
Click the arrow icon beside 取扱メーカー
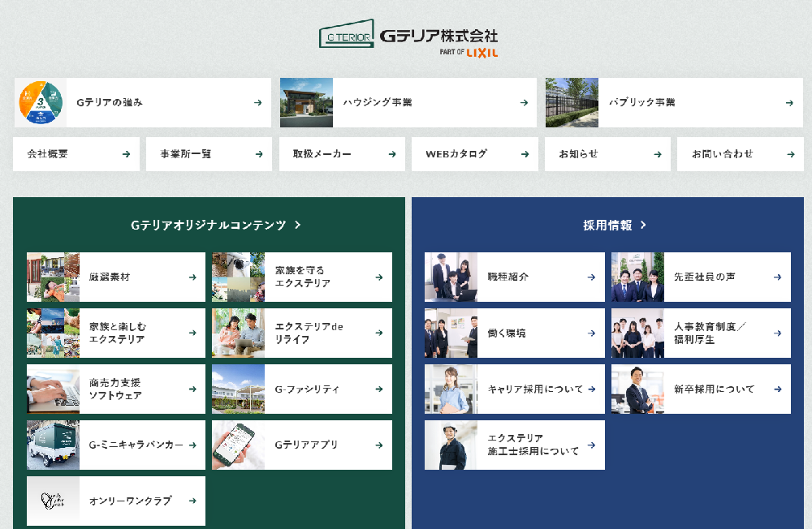pyautogui.click(x=392, y=154)
